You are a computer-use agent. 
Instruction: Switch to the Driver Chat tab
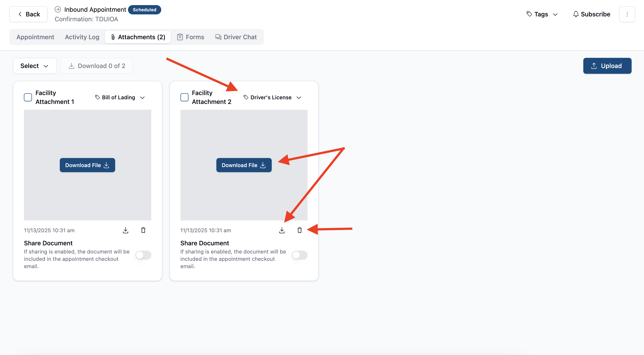click(x=236, y=37)
